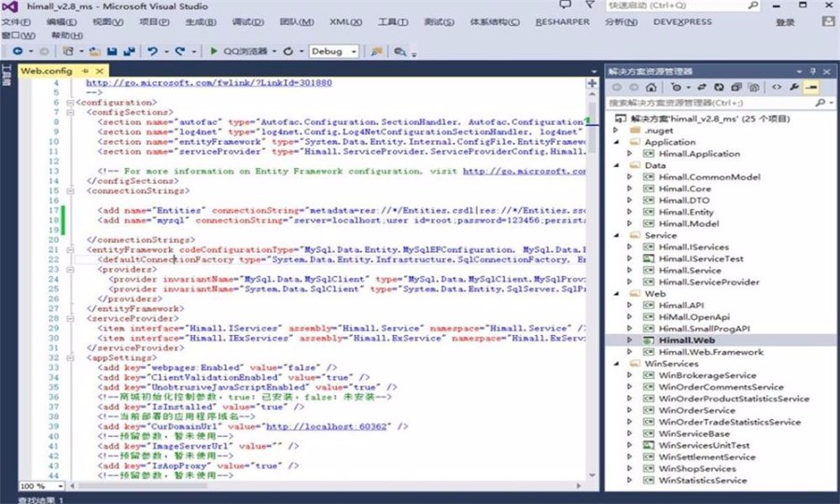Start debugging with green play icon
The image size is (840, 504).
click(214, 51)
